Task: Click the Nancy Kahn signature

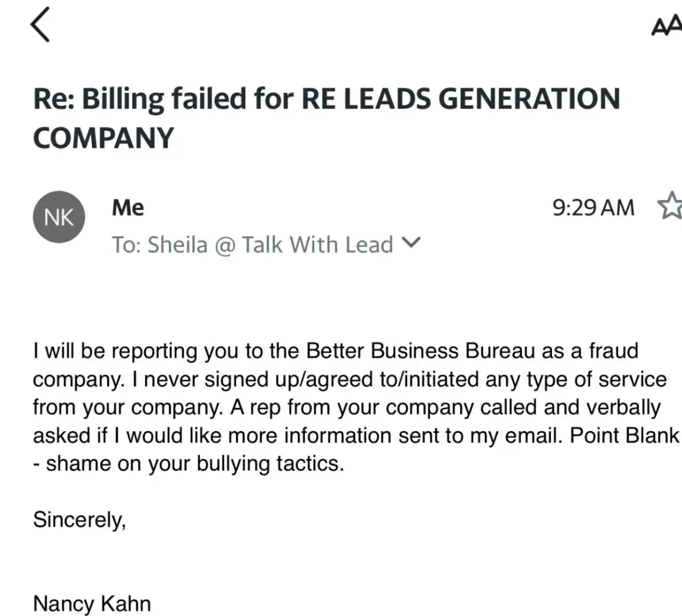Action: (x=92, y=603)
